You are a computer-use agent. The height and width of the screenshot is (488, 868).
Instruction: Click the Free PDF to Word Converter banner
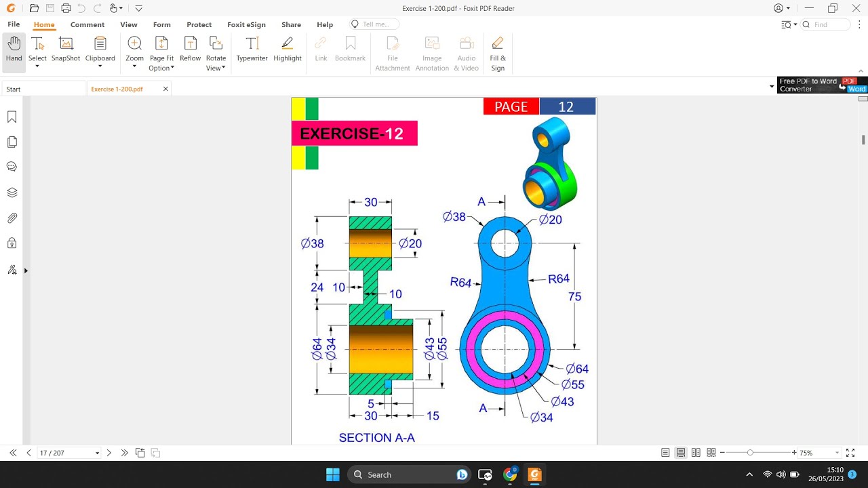click(x=823, y=85)
